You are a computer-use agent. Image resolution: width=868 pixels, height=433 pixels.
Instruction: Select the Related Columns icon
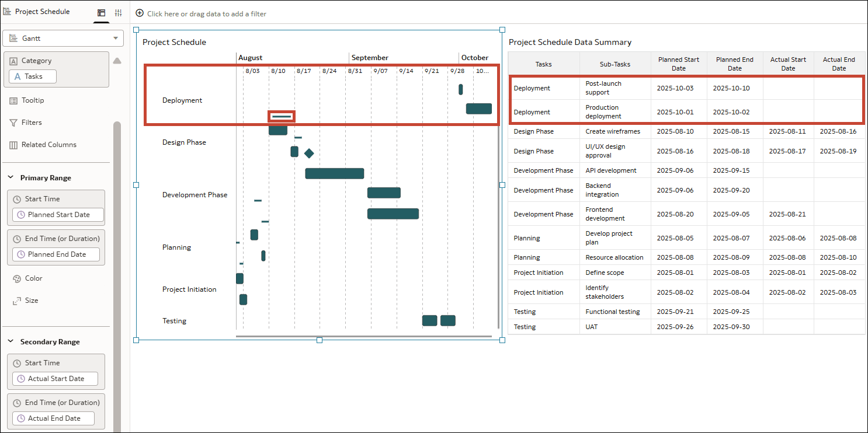click(13, 144)
